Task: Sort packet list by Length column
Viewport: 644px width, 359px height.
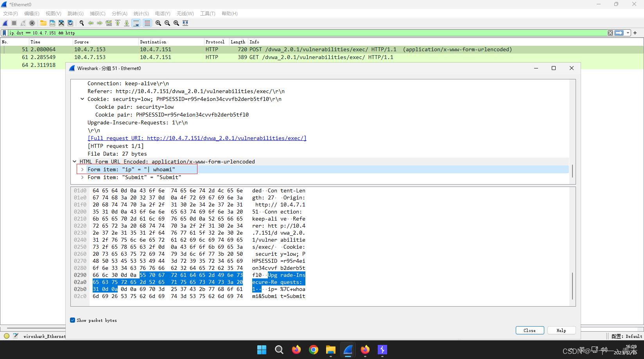Action: tap(238, 42)
